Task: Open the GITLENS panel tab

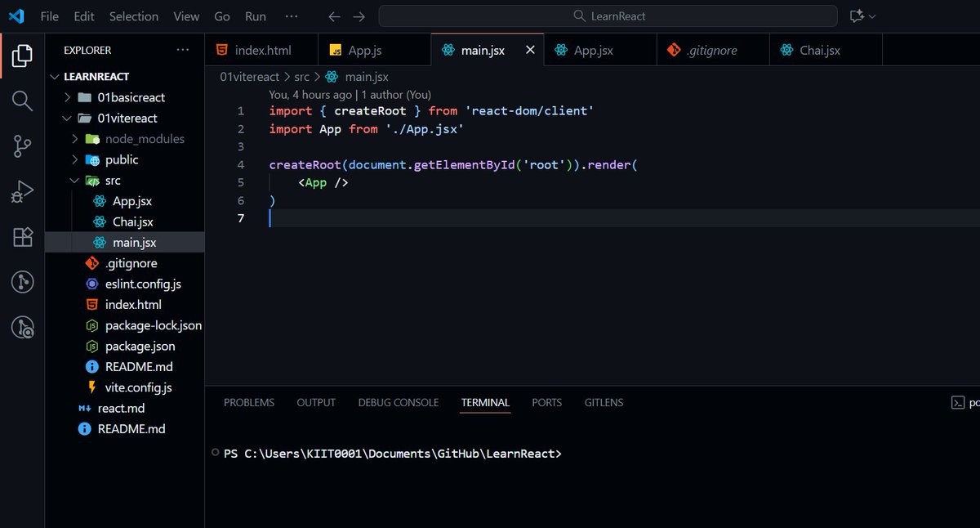Action: (x=604, y=402)
